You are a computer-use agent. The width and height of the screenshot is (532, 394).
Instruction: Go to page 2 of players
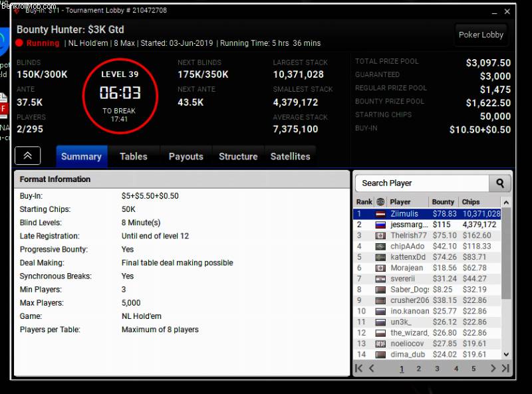419,369
